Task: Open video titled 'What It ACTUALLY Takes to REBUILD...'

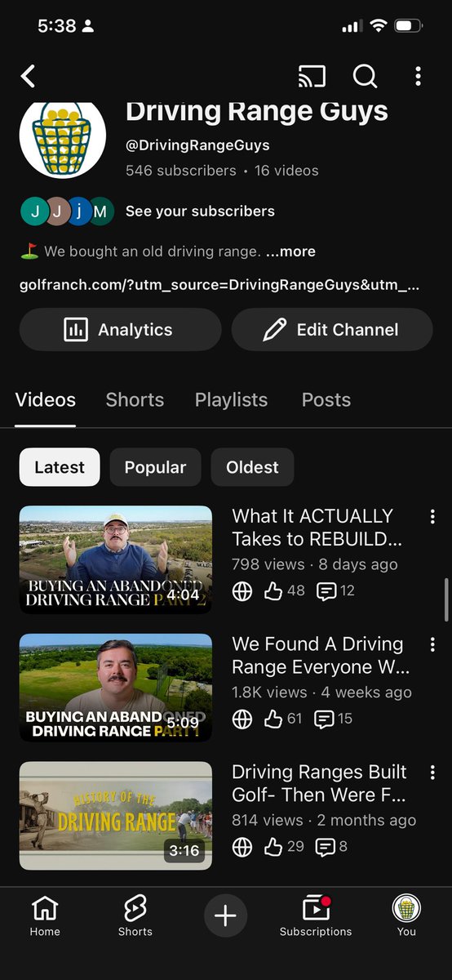Action: [317, 528]
